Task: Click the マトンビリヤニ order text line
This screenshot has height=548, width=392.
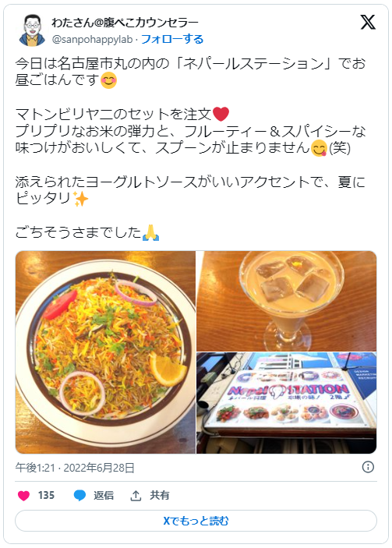Action: pyautogui.click(x=122, y=114)
